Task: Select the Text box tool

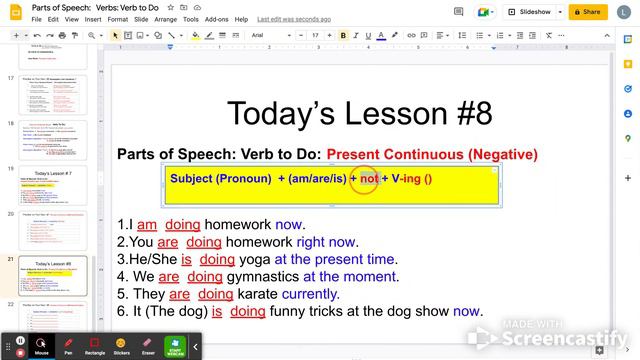Action: [x=128, y=36]
